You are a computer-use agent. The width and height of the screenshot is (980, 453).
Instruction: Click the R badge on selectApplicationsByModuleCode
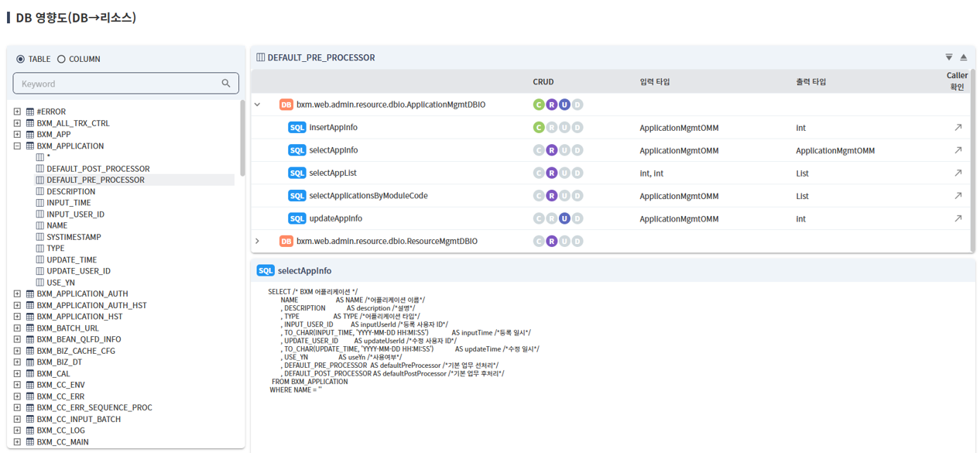[x=551, y=195]
